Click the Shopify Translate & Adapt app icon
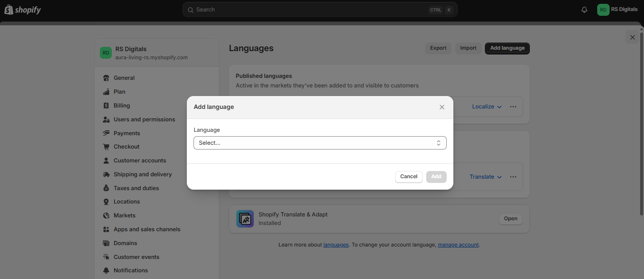Viewport: 644px width, 279px height. pyautogui.click(x=245, y=219)
